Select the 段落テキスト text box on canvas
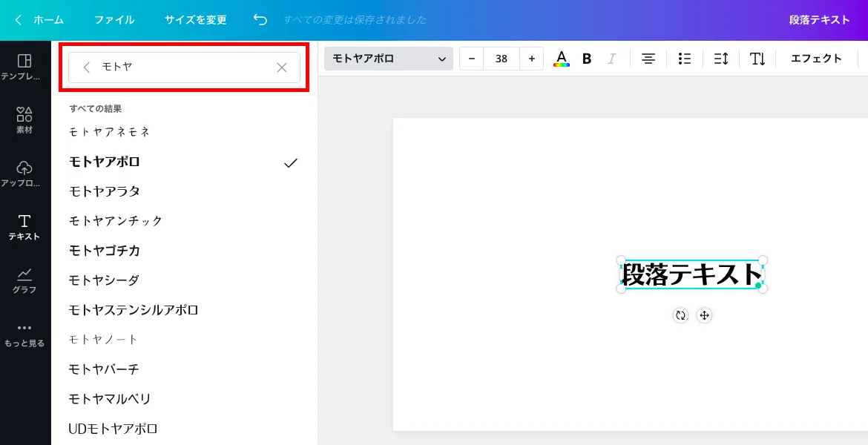 click(692, 274)
